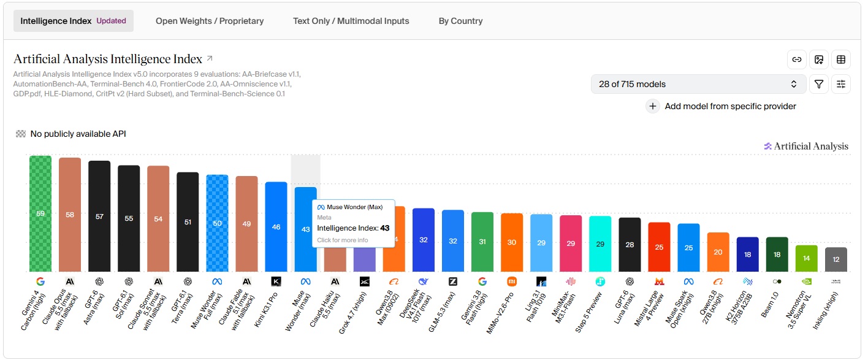The height and width of the screenshot is (360, 868).
Task: Click the Step 5 Preview cyan bar
Action: [x=600, y=244]
